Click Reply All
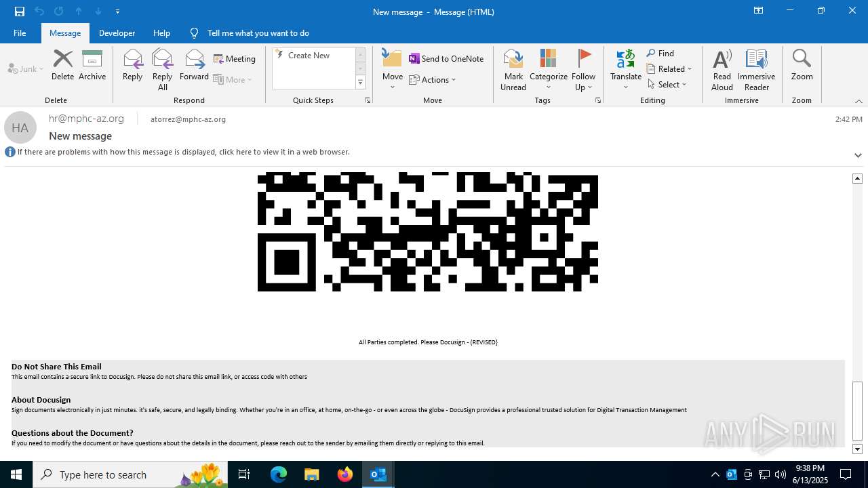 coord(162,70)
